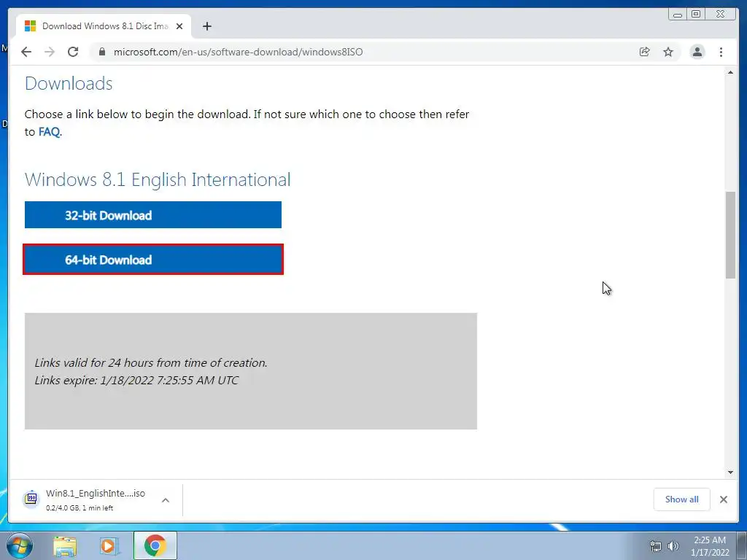Reload the Microsoft download page

73,52
